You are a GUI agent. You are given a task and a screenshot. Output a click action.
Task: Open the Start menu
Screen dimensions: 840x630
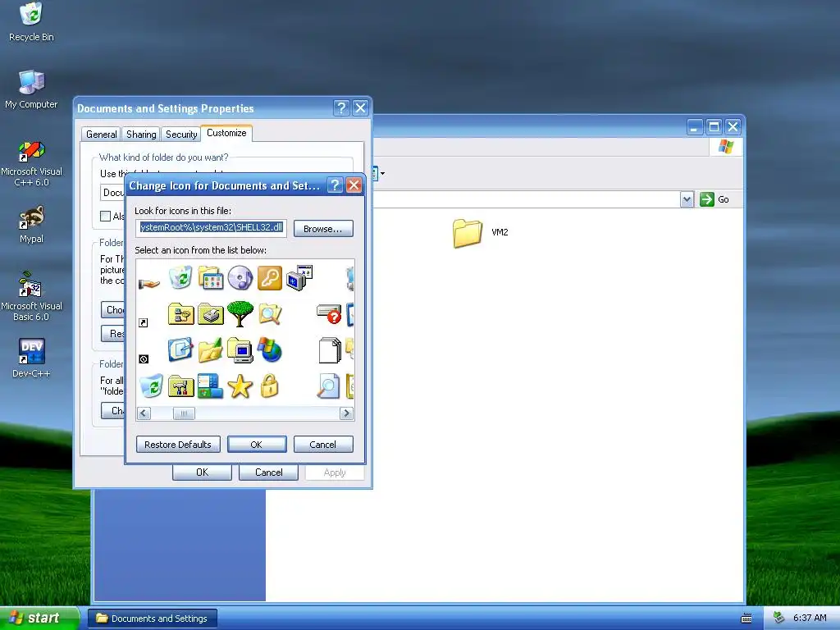pos(39,618)
